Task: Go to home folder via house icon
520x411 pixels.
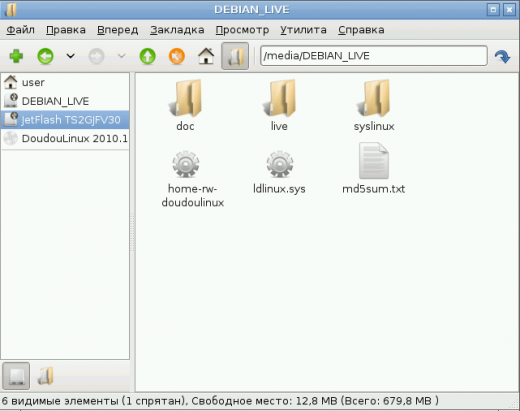Action: (206, 56)
